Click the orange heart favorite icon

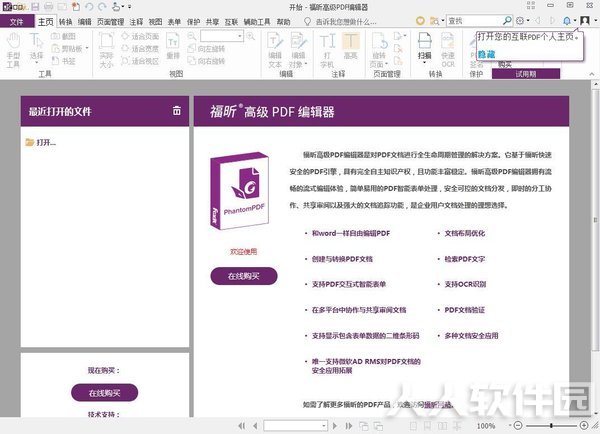[420, 21]
